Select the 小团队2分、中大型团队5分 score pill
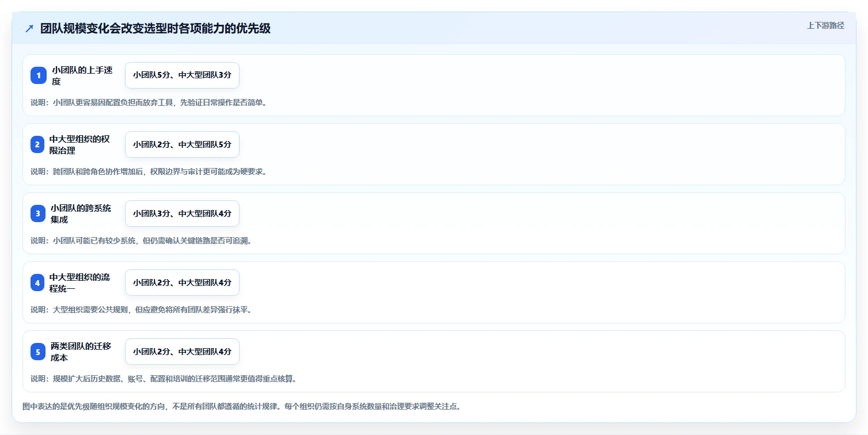The height and width of the screenshot is (435, 868). pyautogui.click(x=182, y=144)
